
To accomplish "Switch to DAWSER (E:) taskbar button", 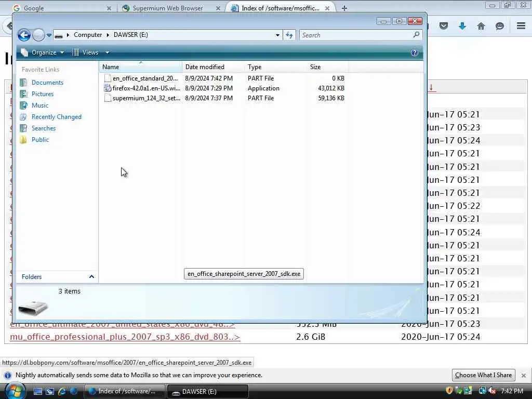I will point(208,392).
